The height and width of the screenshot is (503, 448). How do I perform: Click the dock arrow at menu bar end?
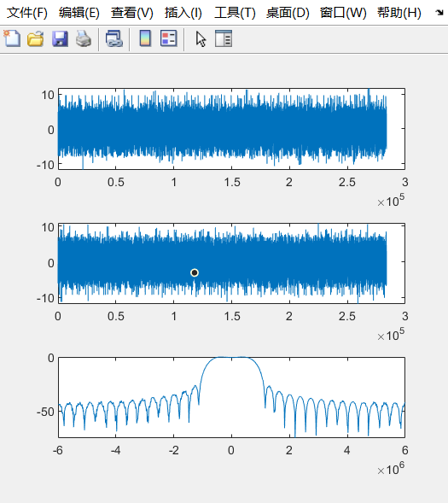439,13
